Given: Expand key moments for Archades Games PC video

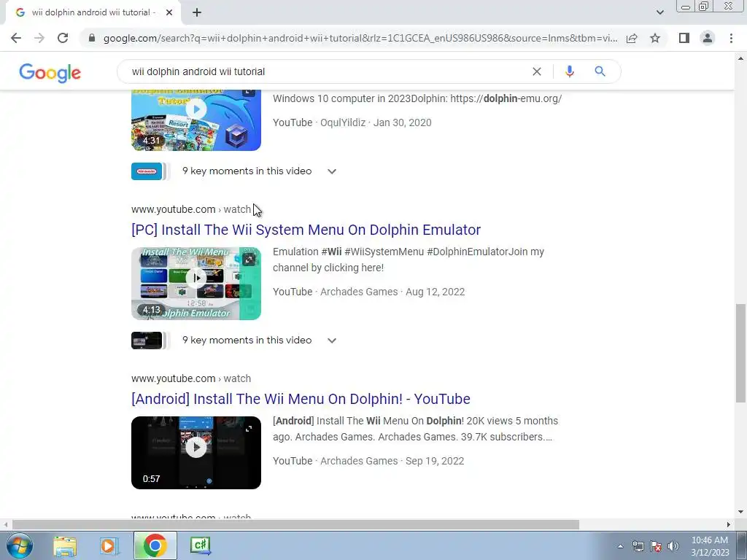Looking at the screenshot, I should point(332,341).
